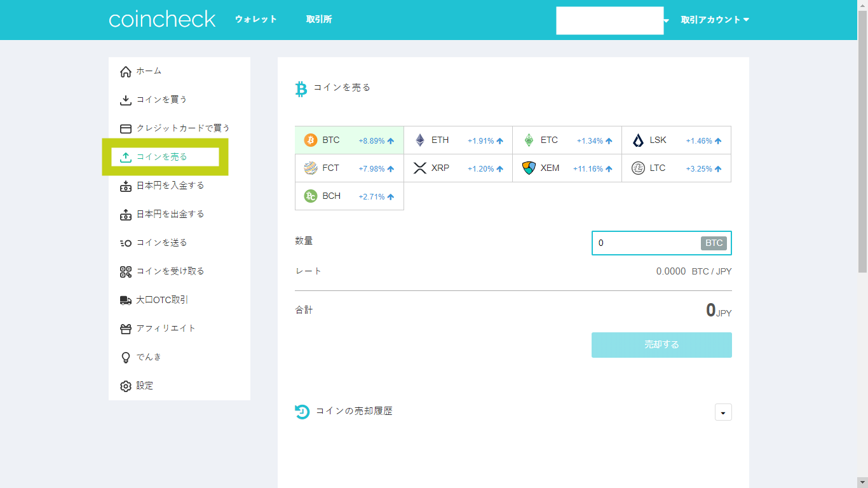
Task: Click the XEM +11.16% change value
Action: pos(588,169)
